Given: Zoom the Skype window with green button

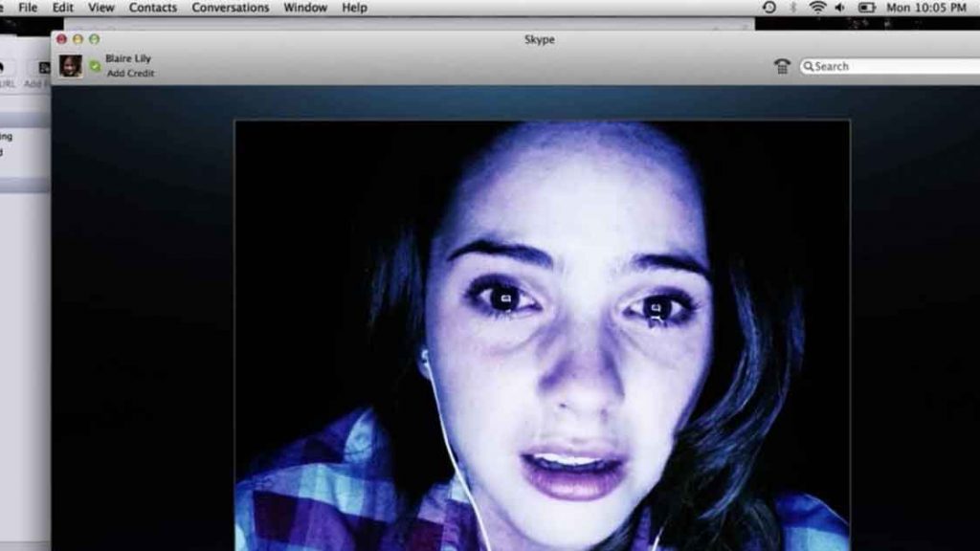Looking at the screenshot, I should (x=94, y=38).
